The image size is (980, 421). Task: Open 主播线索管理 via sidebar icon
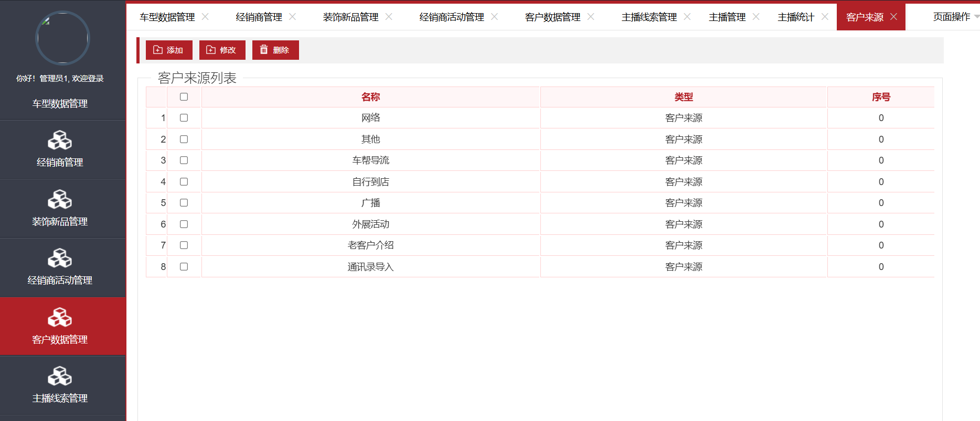point(60,376)
